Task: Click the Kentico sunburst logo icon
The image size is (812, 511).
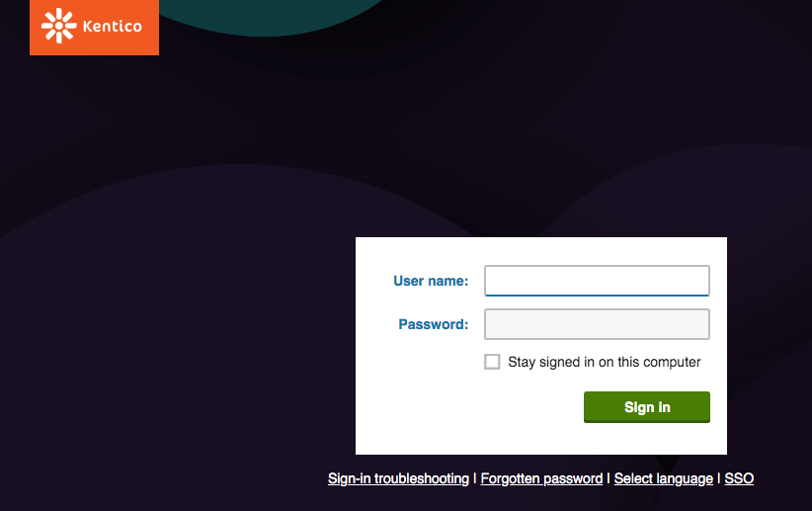Action: coord(58,26)
